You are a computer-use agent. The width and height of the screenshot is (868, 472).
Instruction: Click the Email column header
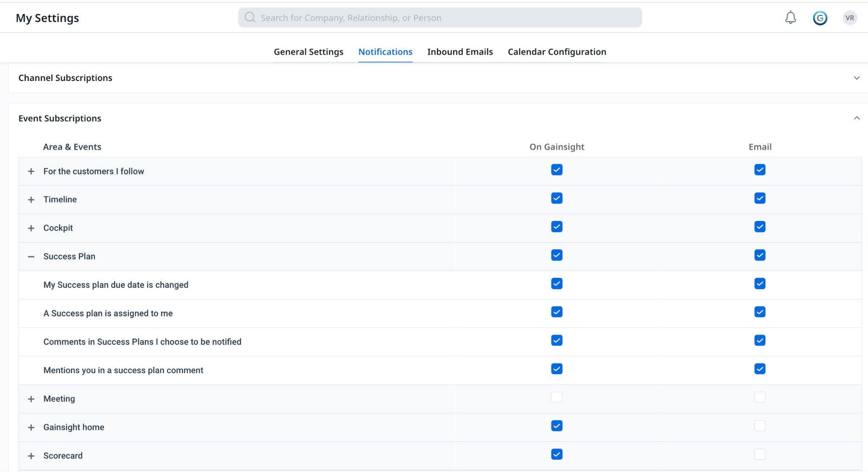[x=760, y=147]
